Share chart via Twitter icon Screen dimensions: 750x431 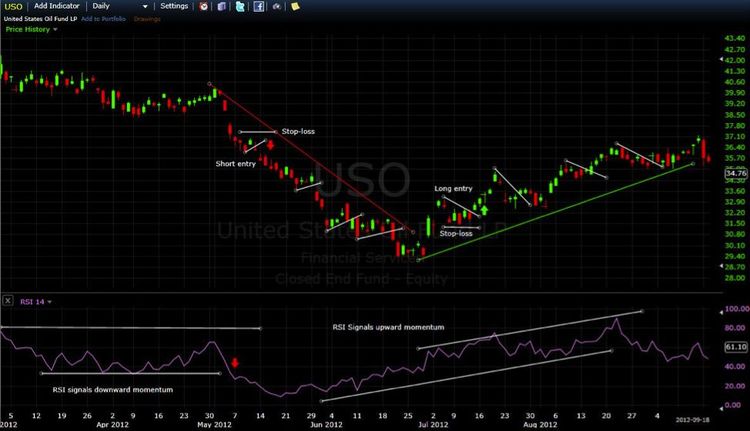[240, 6]
